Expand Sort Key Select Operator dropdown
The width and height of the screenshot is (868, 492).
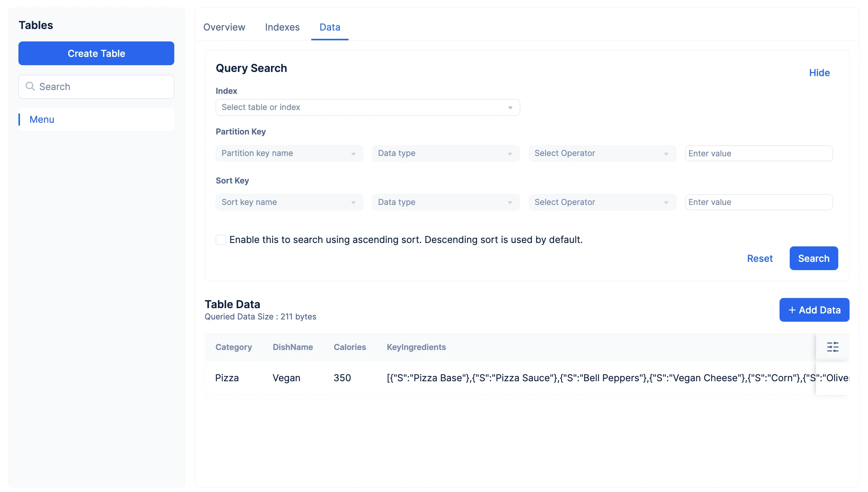tap(602, 202)
